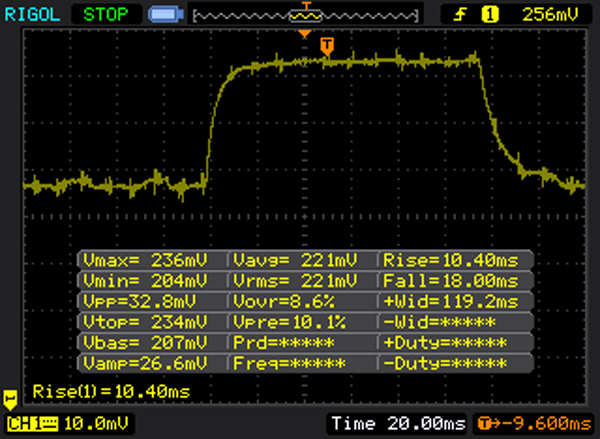Click the Vmax= 236mV measurement
Image resolution: width=600 pixels, height=439 pixels.
tap(145, 261)
